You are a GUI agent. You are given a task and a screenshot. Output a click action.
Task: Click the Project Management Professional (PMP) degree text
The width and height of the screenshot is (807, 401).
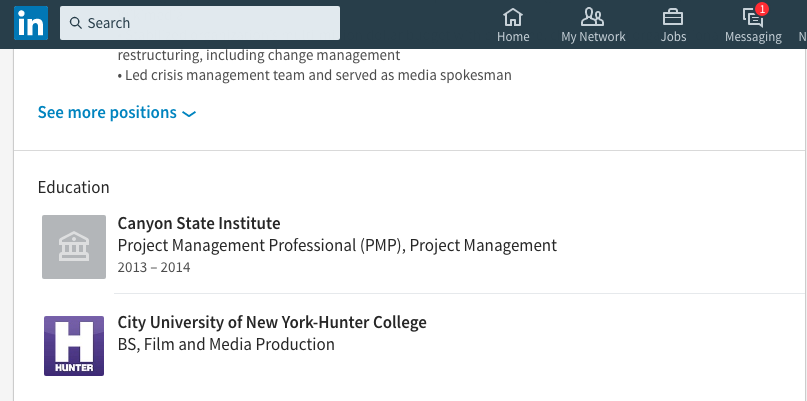337,245
